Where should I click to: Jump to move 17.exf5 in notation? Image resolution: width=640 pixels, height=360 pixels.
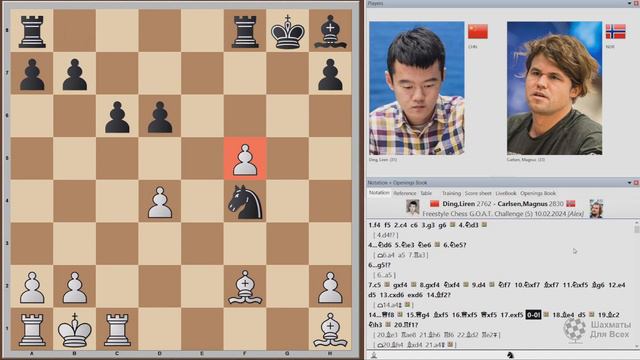pyautogui.click(x=512, y=315)
